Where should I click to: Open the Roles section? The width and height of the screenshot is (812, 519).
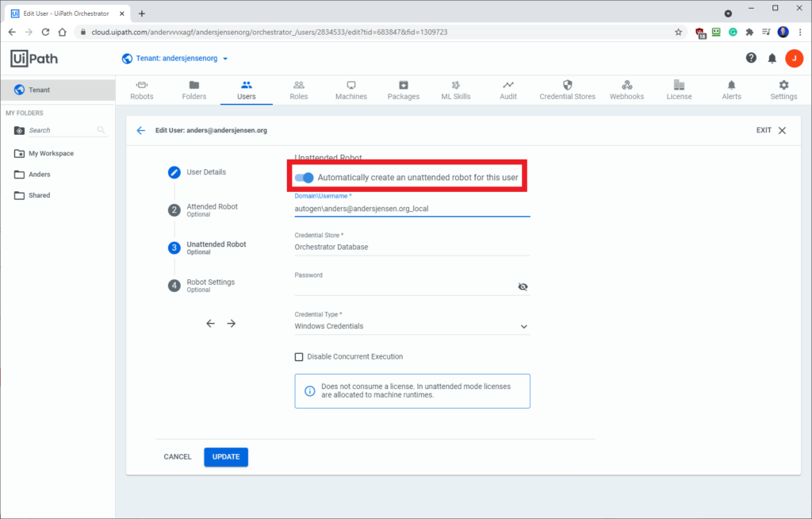pos(299,90)
